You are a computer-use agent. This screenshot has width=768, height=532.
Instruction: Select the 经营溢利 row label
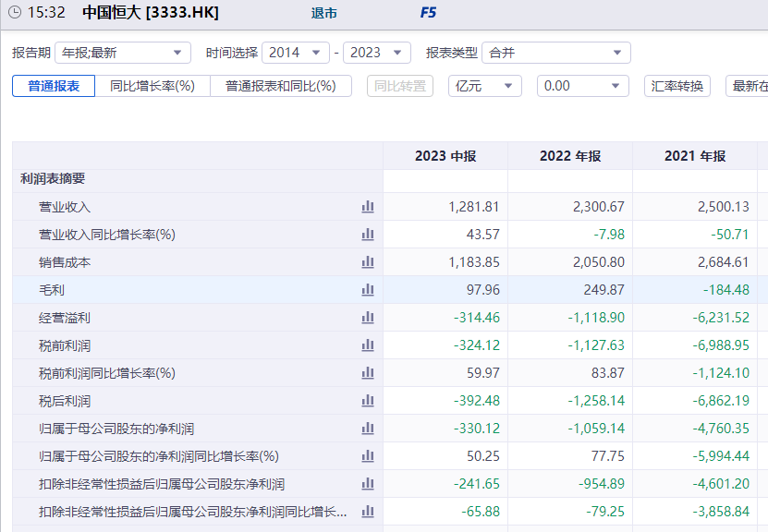[65, 318]
